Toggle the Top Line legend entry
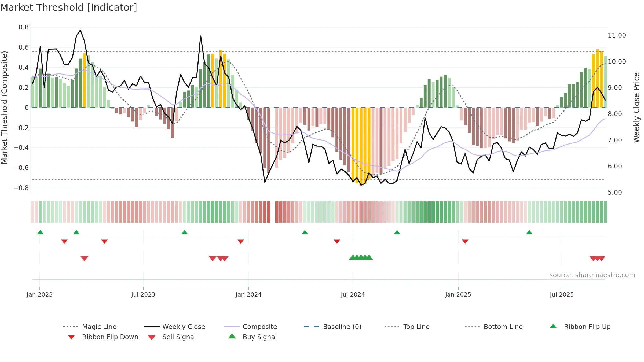The height and width of the screenshot is (362, 644). point(407,327)
